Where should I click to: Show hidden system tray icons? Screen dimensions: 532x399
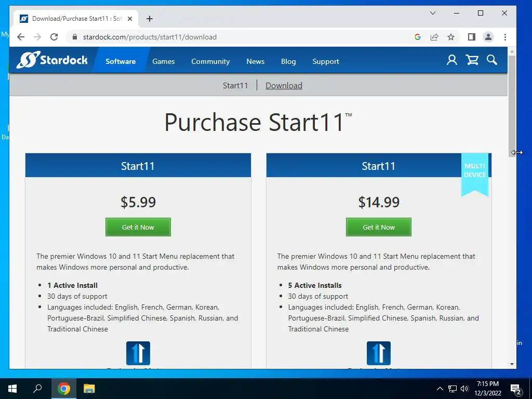point(440,389)
